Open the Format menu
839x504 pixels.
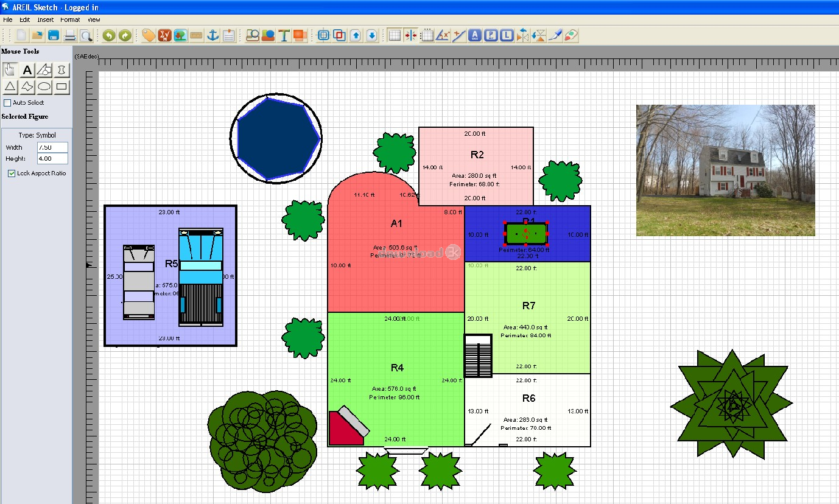[x=70, y=19]
